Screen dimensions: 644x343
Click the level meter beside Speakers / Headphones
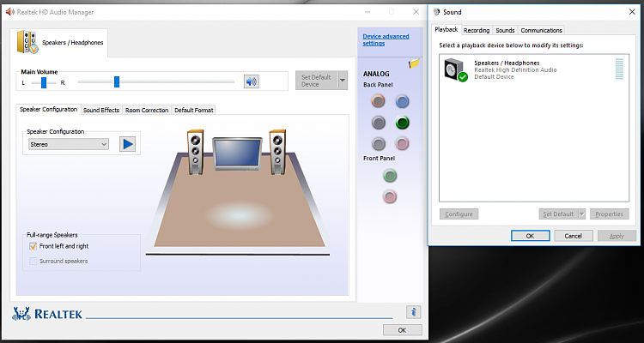619,69
